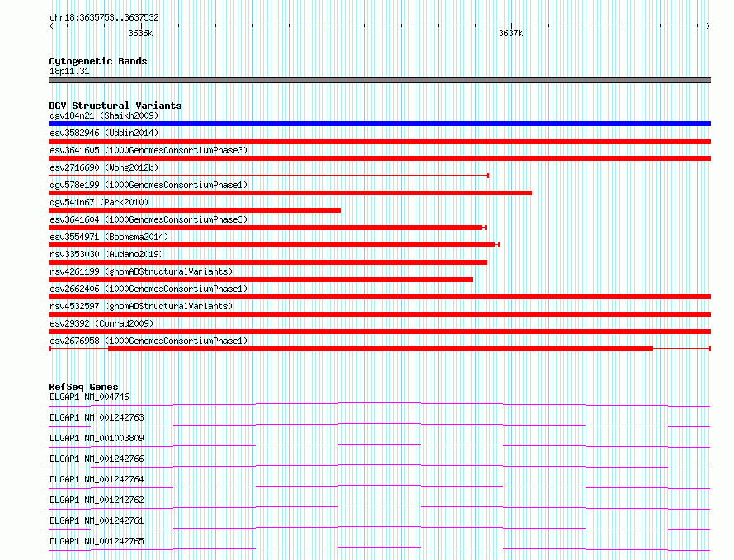Click the DLGAP1|NM_004746 transcript label
Screen dimensions: 734x560
pyautogui.click(x=89, y=397)
